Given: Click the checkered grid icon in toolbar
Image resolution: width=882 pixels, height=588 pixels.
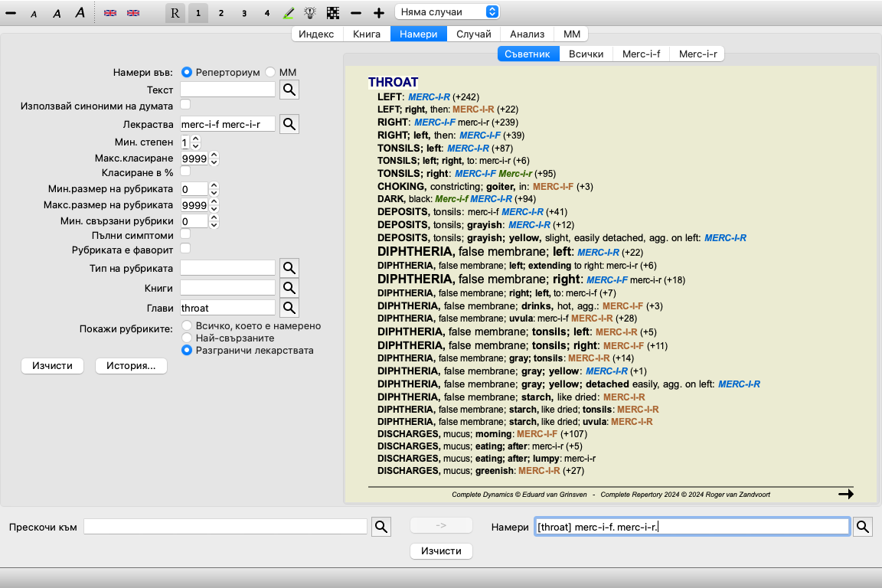Looking at the screenshot, I should (332, 13).
